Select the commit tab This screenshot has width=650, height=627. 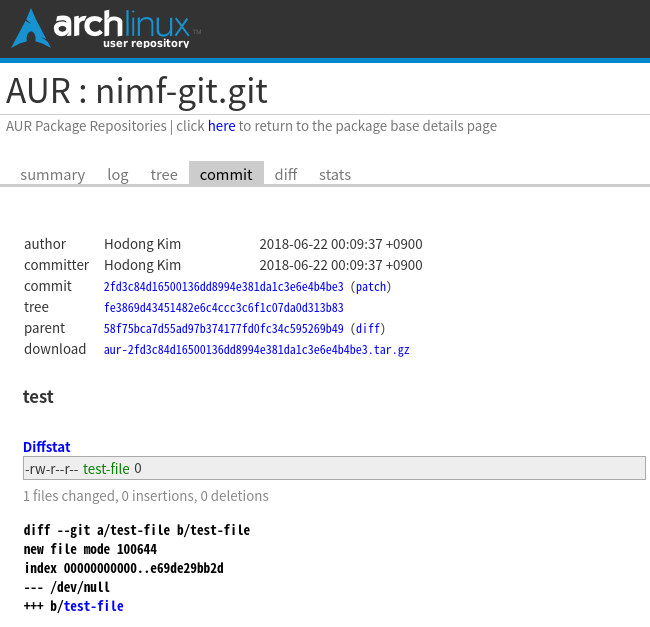[226, 174]
